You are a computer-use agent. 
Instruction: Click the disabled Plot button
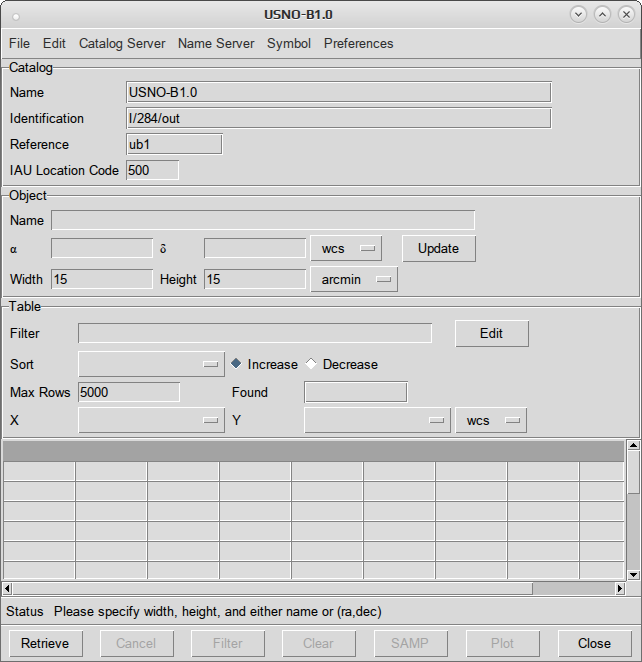[503, 643]
